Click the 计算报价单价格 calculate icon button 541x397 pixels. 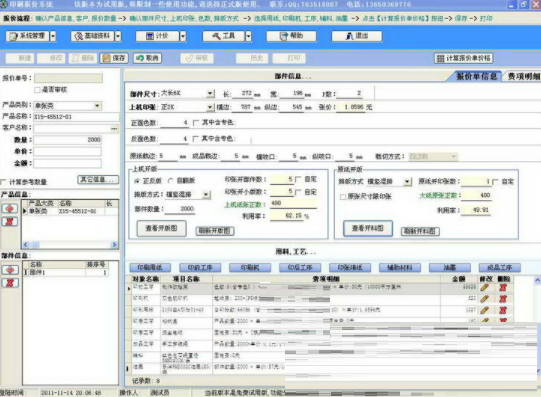(x=464, y=58)
